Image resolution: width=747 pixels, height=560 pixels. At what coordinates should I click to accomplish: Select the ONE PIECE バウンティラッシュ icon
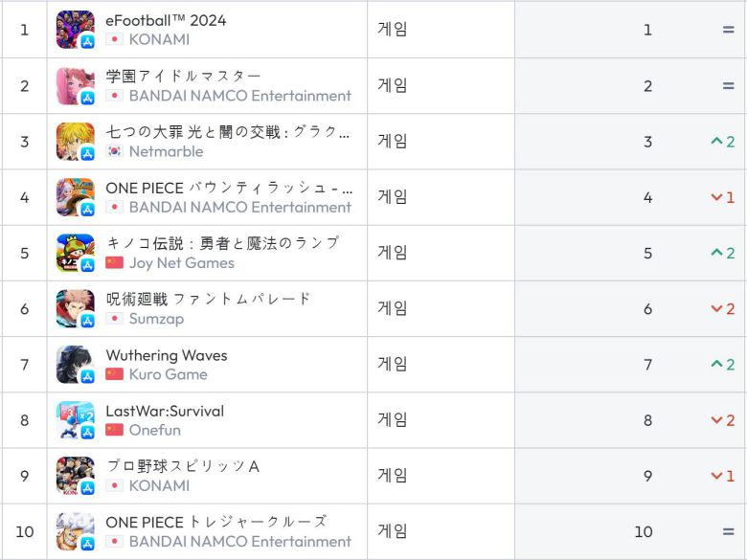coord(75,197)
